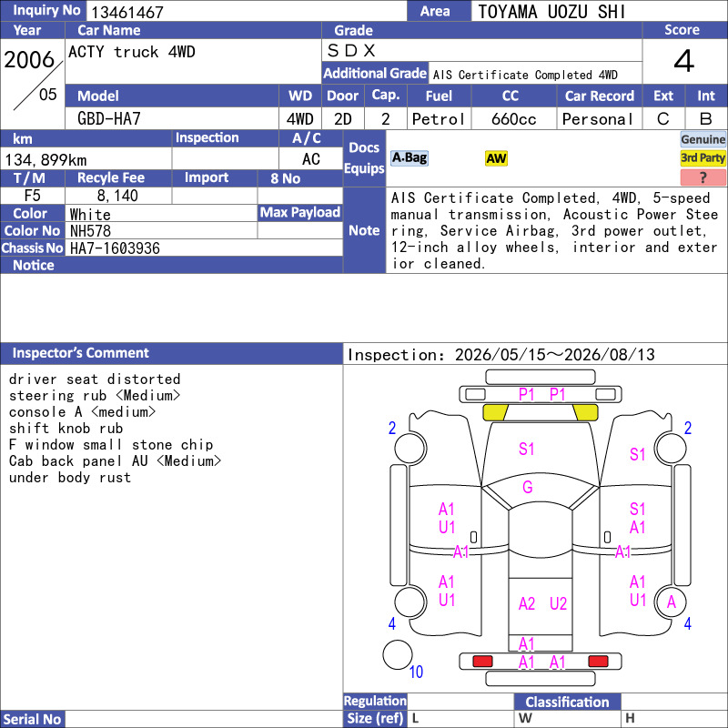
Task: Click the Classification label
Action: click(567, 702)
